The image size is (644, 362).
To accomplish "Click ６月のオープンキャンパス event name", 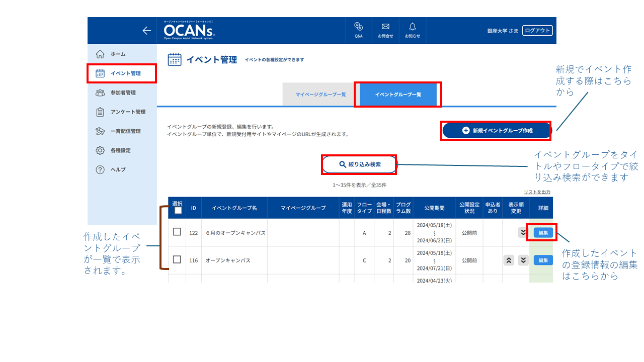I will (x=235, y=233).
